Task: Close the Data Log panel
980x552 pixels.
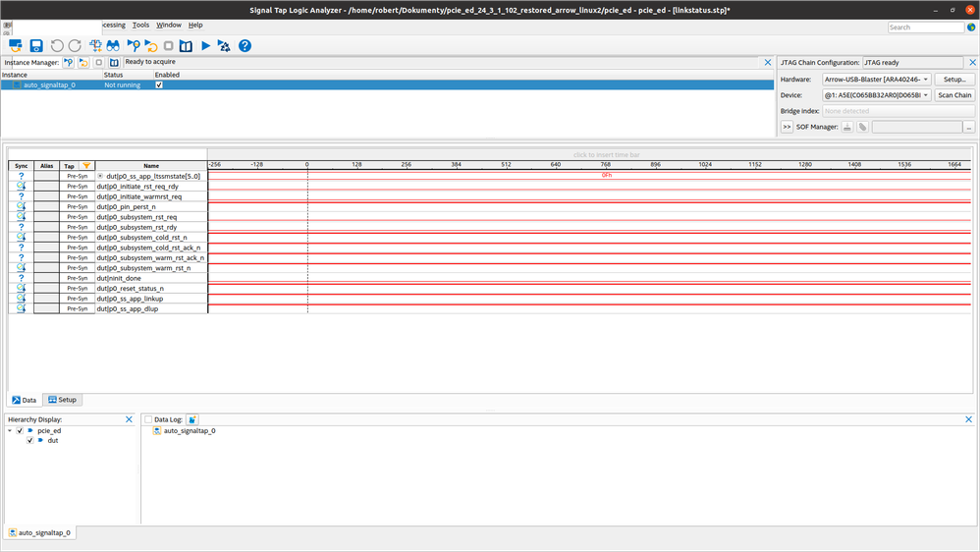Action: tap(969, 419)
